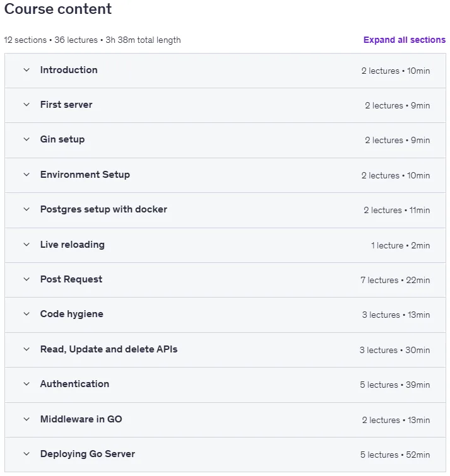Select the Read, Update and delete APIs title
Viewport: 450px width, 476px height.
click(109, 349)
